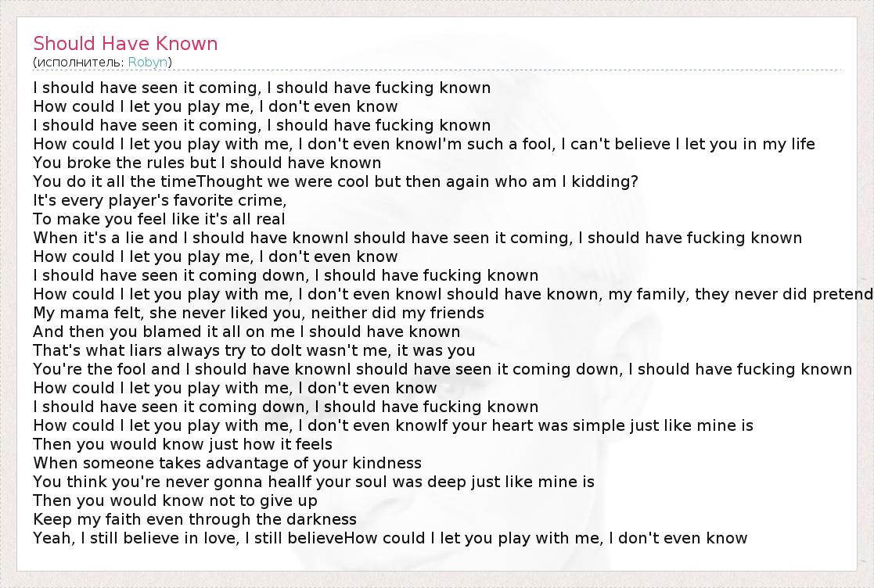
Task: Click the line starting 'You're the fool'
Action: pyautogui.click(x=442, y=369)
